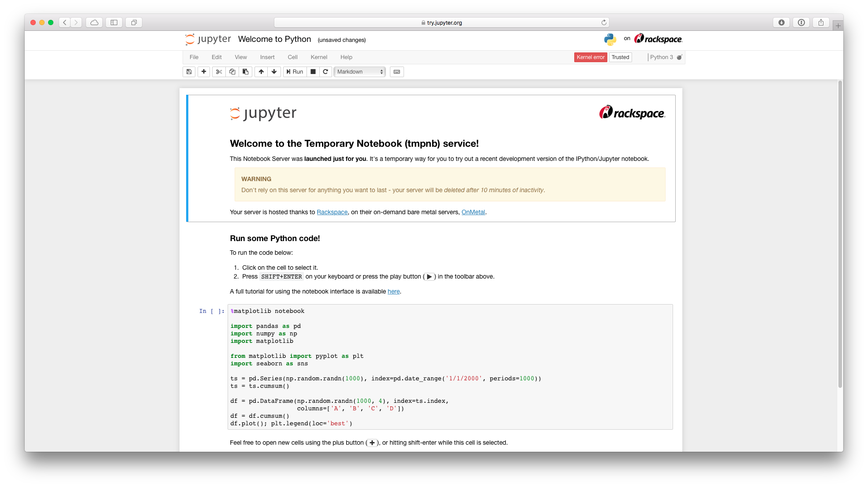Open the command palette keyboard icon
Image resolution: width=868 pixels, height=487 pixels.
(x=397, y=72)
